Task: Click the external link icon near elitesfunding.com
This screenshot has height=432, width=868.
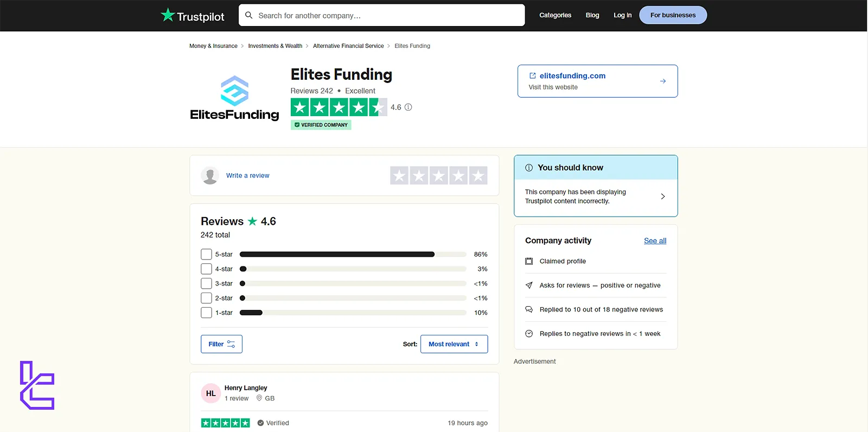Action: click(x=533, y=76)
